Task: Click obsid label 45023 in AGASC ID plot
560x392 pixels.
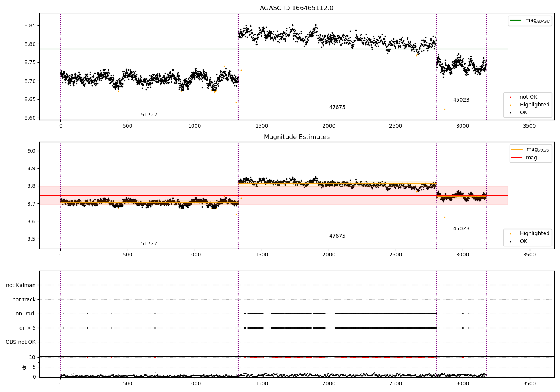Action: pyautogui.click(x=461, y=100)
